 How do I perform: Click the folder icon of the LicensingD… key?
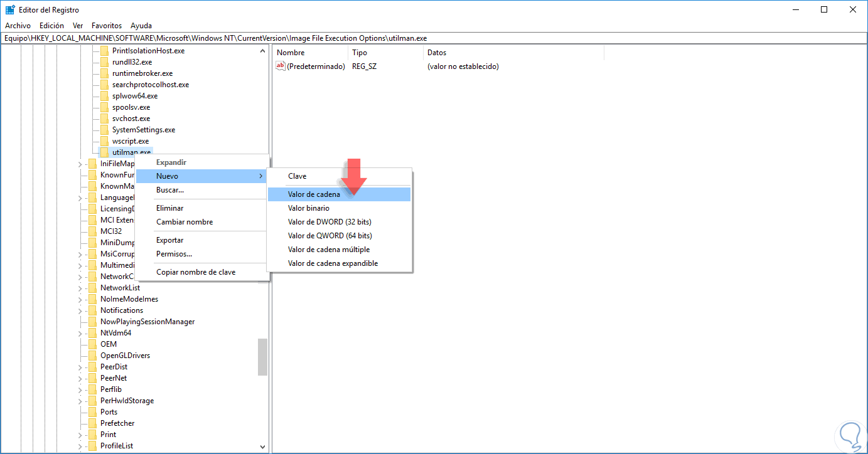pos(93,209)
